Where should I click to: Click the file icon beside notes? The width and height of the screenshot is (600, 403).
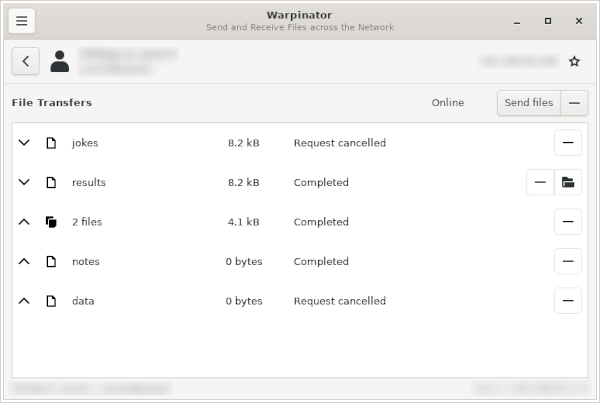tap(51, 261)
